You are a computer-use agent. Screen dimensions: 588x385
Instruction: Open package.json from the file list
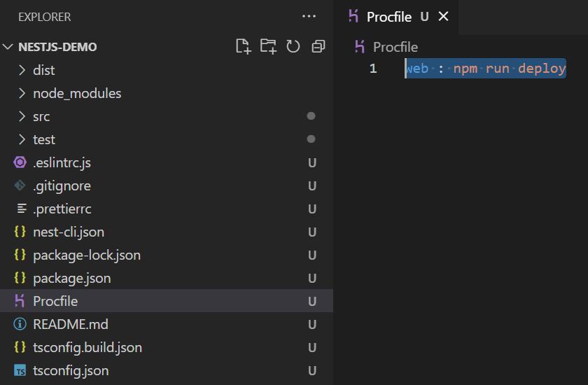click(167, 278)
